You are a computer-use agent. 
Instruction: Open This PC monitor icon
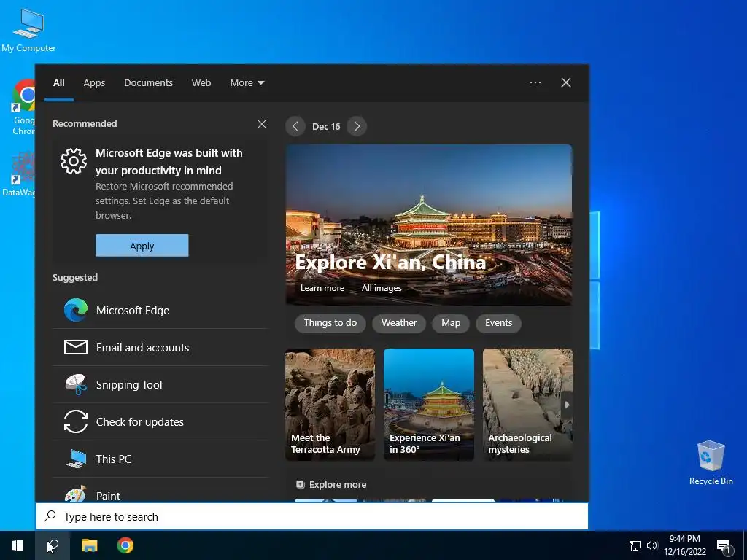tap(76, 459)
